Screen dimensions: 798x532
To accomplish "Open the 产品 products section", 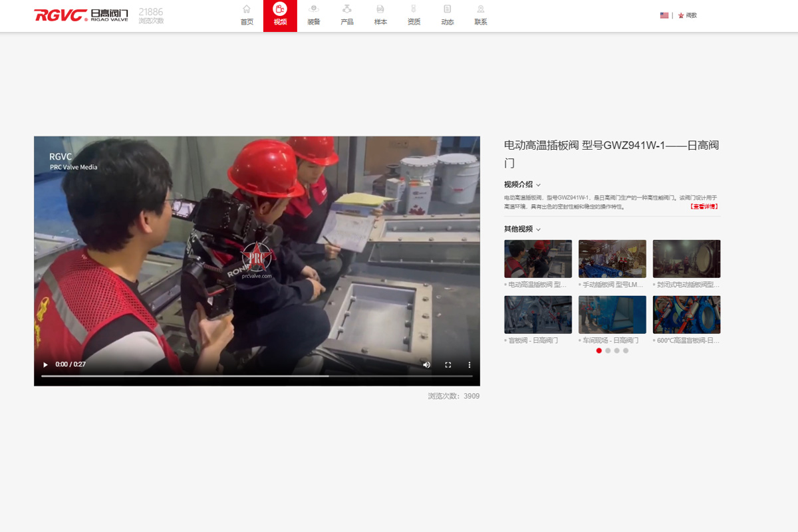I will coord(346,15).
